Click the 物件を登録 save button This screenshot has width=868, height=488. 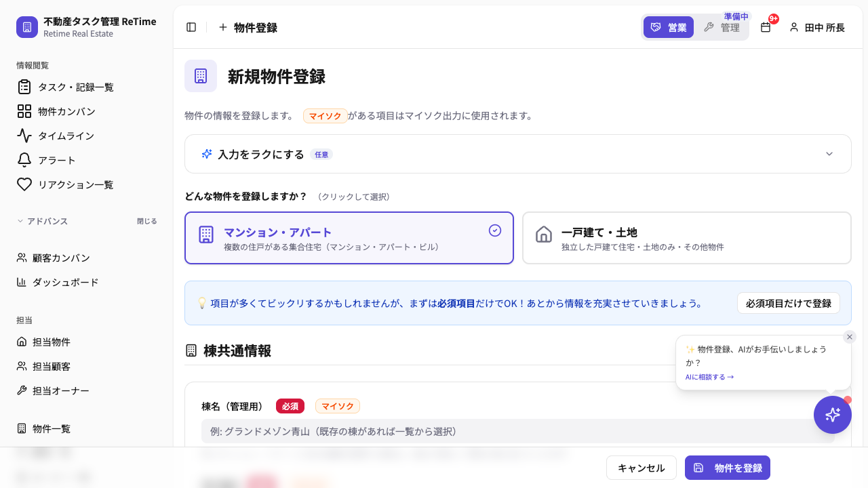coord(728,468)
